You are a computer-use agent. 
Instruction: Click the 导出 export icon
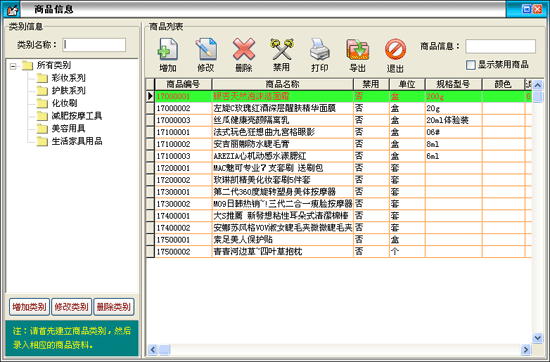[357, 49]
